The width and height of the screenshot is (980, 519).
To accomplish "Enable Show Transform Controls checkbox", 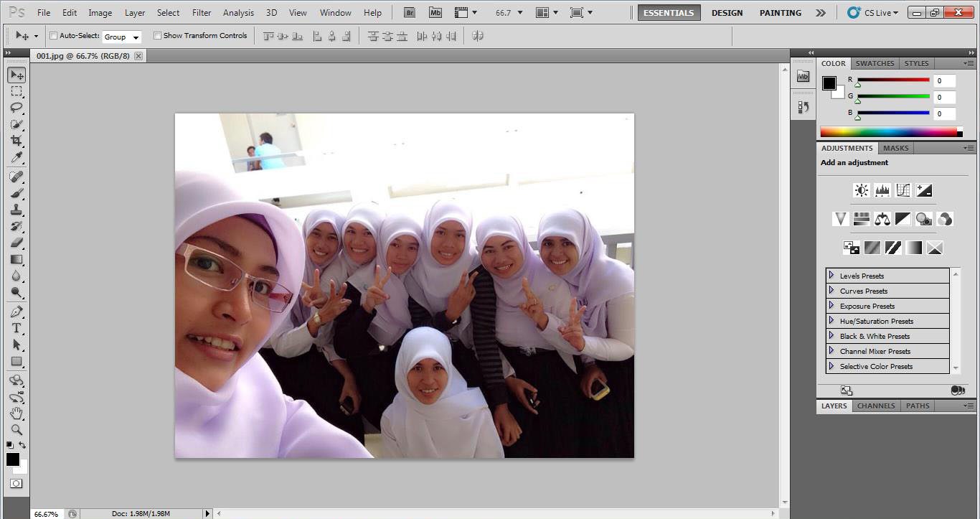I will pos(157,36).
